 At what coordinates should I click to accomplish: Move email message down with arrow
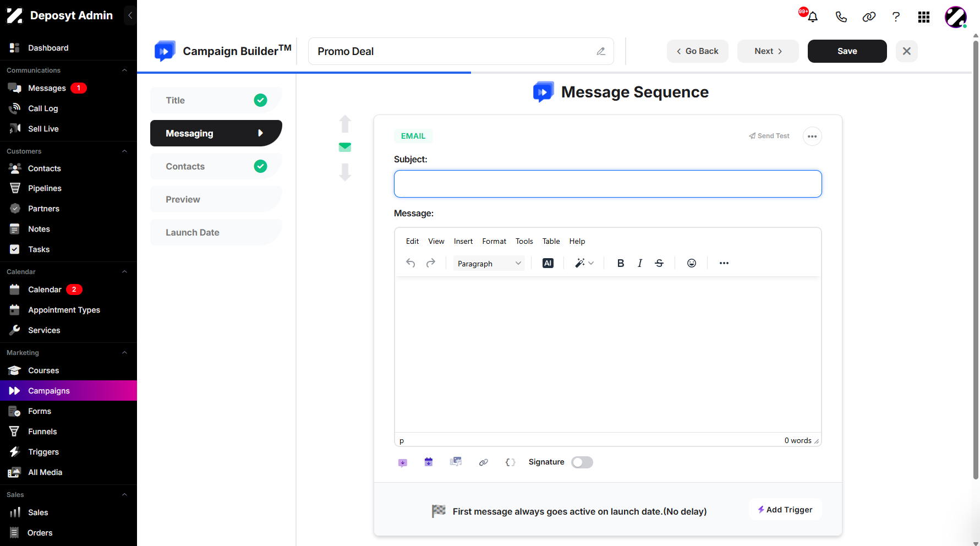(x=345, y=172)
